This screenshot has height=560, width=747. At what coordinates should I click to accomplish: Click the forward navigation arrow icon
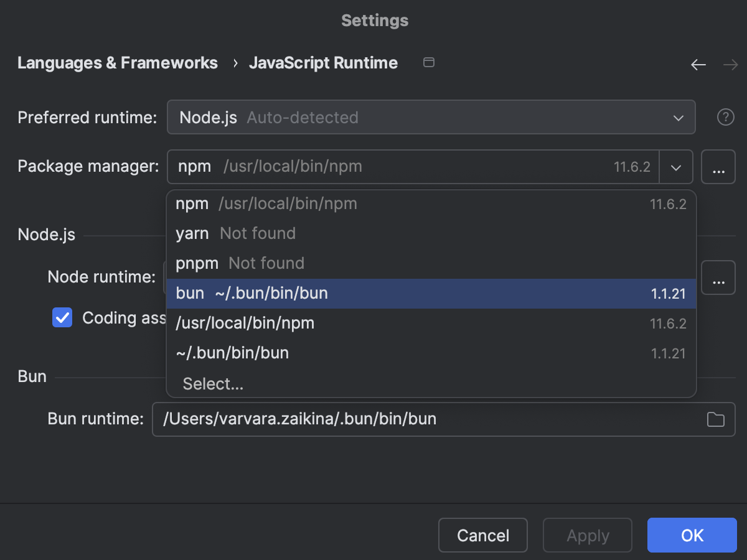(731, 65)
